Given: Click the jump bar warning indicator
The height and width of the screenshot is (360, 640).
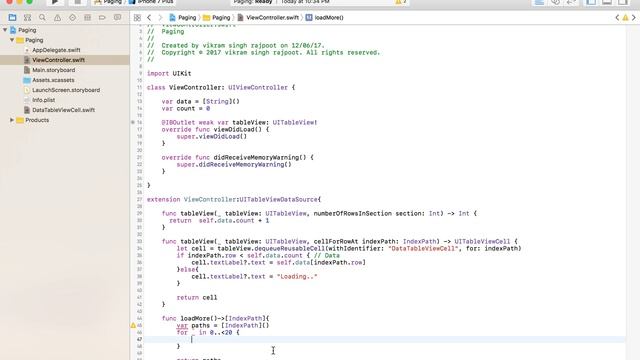Looking at the screenshot, I should tap(625, 18).
